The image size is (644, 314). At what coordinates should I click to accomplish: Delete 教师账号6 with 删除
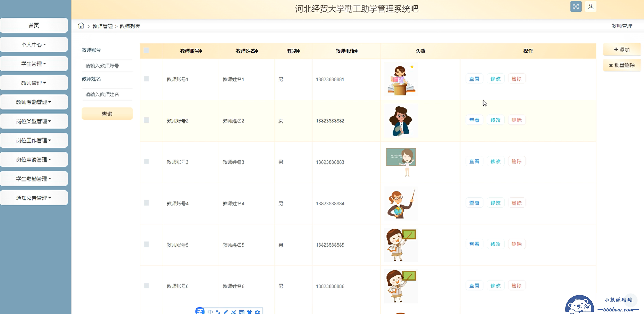click(517, 285)
